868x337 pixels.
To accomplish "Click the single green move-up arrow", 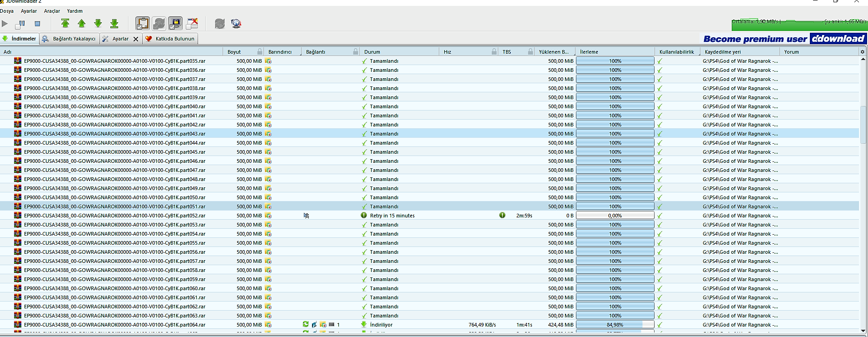I will click(x=82, y=24).
